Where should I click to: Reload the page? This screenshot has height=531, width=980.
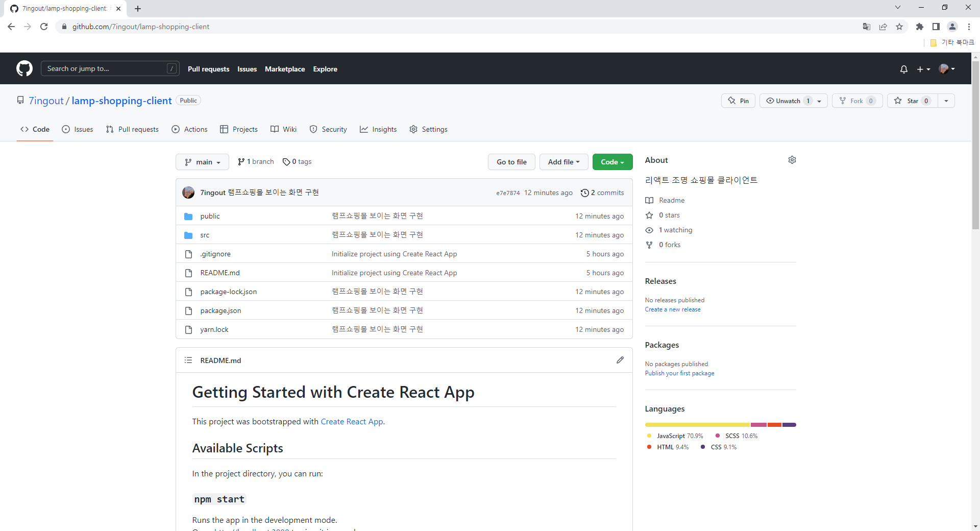pyautogui.click(x=44, y=27)
